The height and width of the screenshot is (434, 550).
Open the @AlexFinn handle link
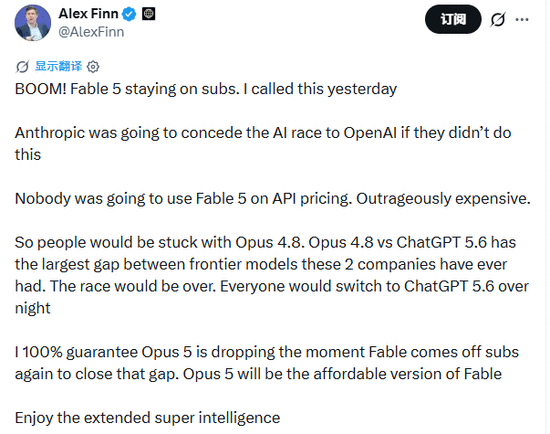pos(91,32)
